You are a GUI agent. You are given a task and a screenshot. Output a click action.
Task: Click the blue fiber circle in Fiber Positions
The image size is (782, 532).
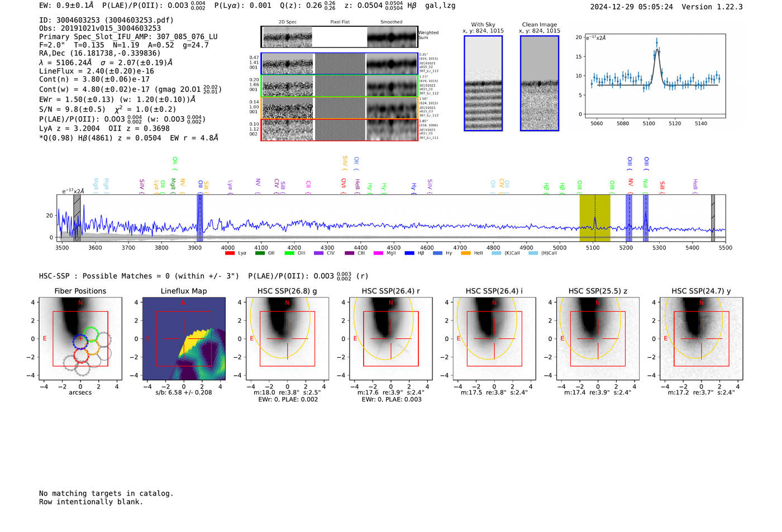pyautogui.click(x=80, y=342)
